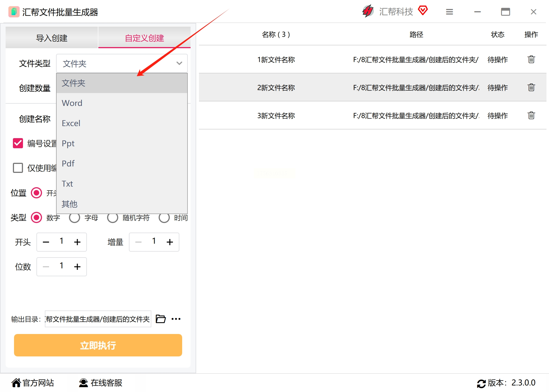Viewport: 549px width, 392px height.
Task: Click the refresh version icon
Action: tap(481, 383)
